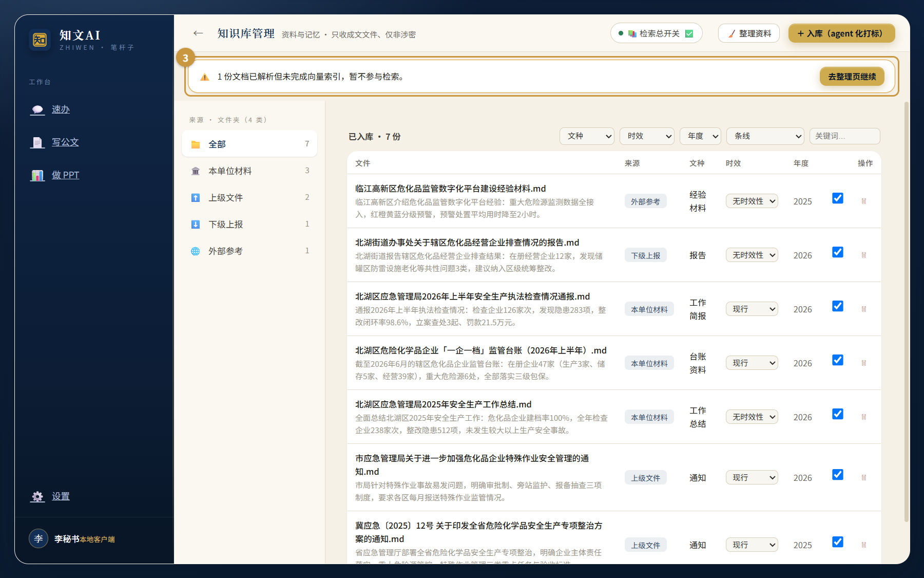Uncheck retrieval for 临江高新区危化品 file
This screenshot has height=578, width=924.
click(838, 198)
